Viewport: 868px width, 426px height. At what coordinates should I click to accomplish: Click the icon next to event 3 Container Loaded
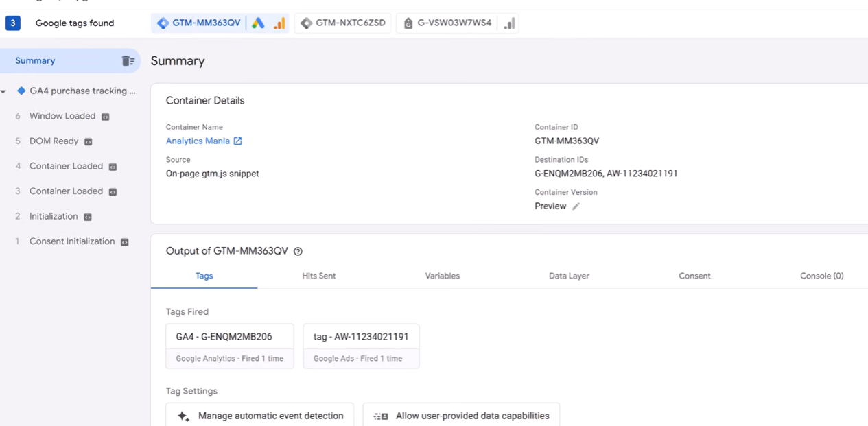click(x=113, y=191)
